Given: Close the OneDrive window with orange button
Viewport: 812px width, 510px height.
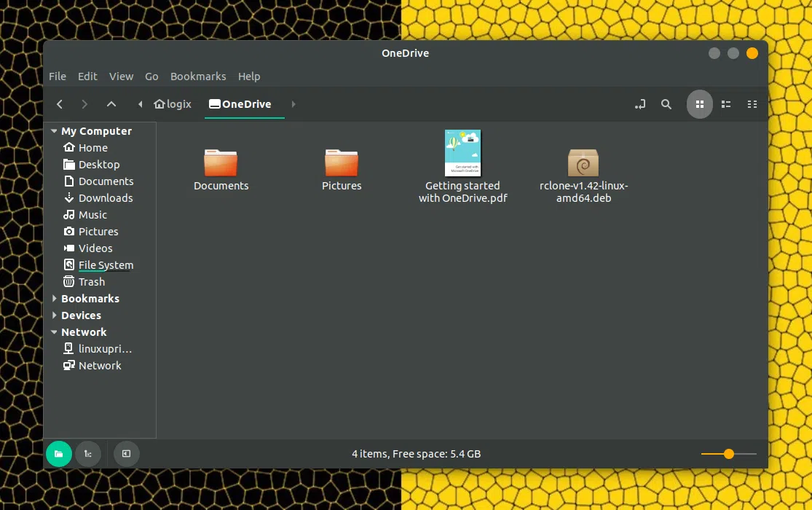Looking at the screenshot, I should click(x=752, y=53).
